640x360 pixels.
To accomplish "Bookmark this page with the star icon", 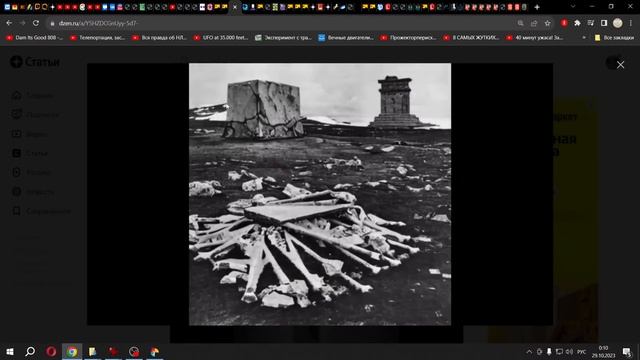I will 547,23.
